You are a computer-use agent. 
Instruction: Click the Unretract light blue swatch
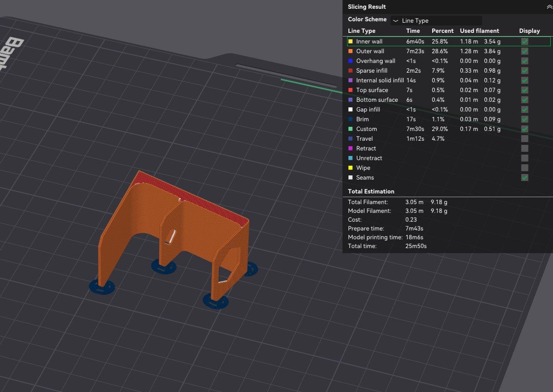351,158
